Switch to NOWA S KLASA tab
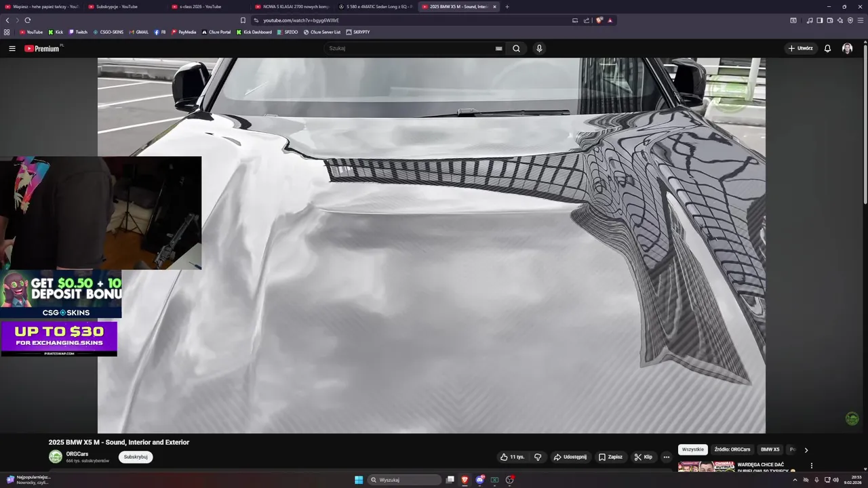 coord(292,7)
